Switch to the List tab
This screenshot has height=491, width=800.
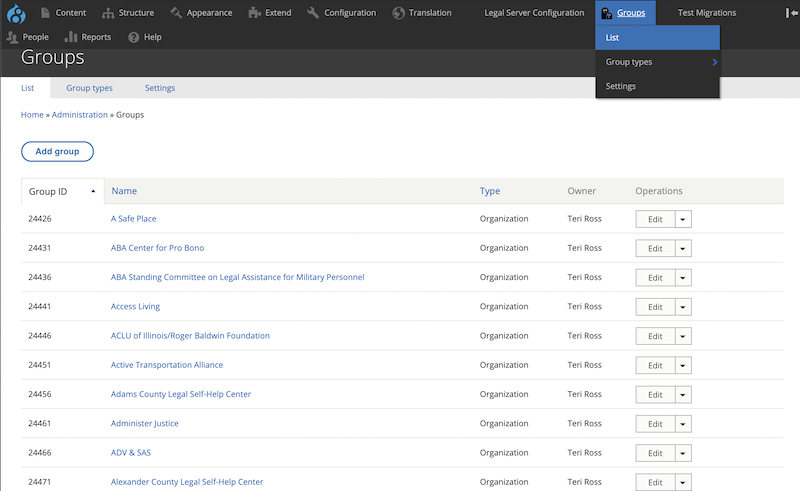pyautogui.click(x=27, y=88)
